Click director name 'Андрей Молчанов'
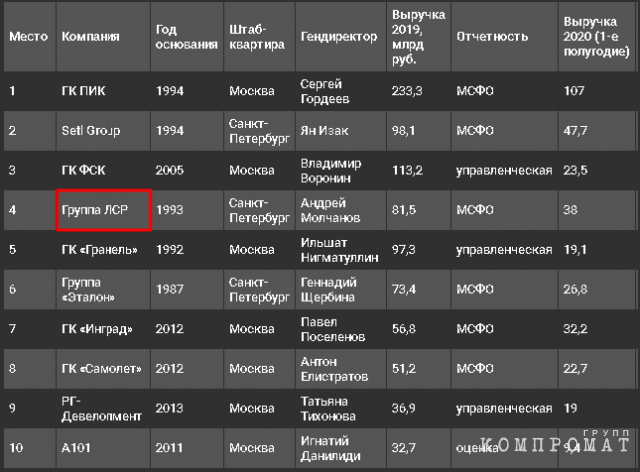 click(330, 210)
